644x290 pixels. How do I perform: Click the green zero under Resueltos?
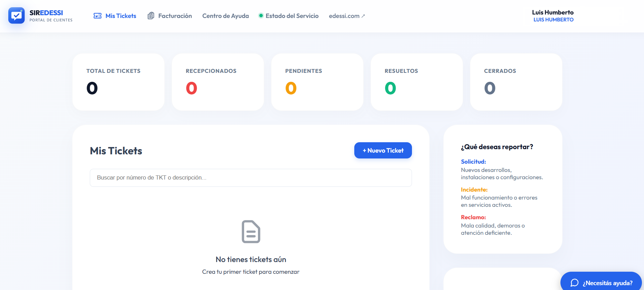(x=391, y=88)
